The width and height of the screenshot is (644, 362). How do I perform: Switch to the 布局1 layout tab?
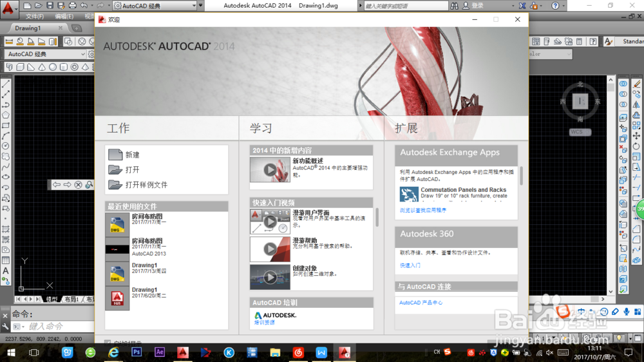tap(71, 299)
